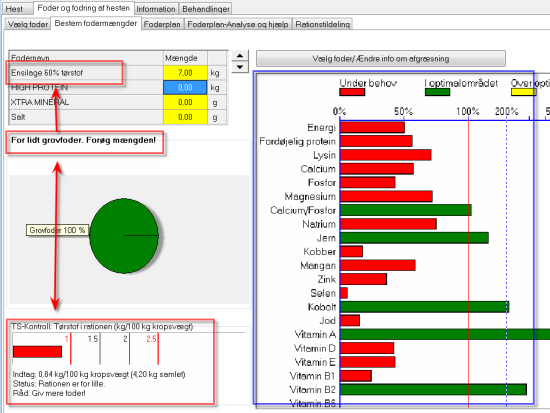This screenshot has width=550, height=413.
Task: Click the Vitamin E chart label
Action: click(315, 362)
